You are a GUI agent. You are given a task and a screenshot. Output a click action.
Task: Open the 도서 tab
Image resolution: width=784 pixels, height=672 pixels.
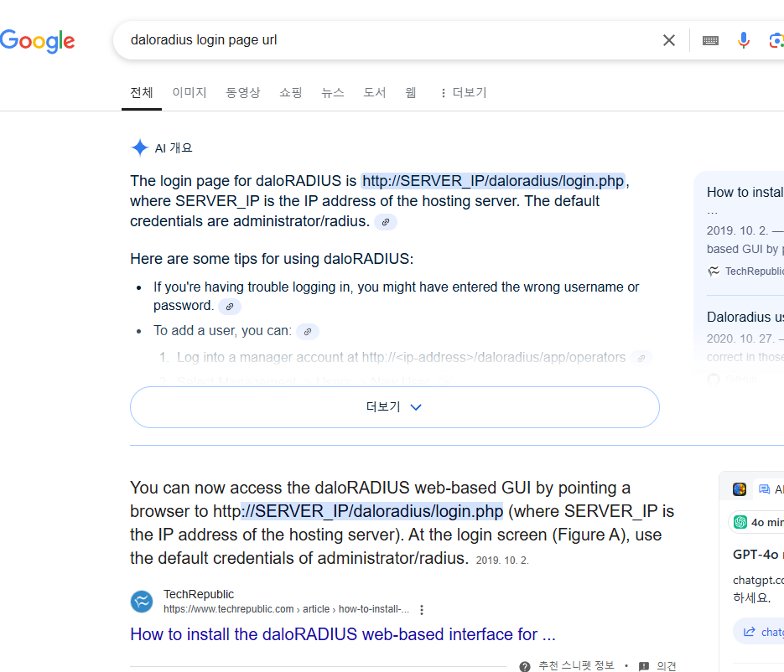click(x=375, y=92)
